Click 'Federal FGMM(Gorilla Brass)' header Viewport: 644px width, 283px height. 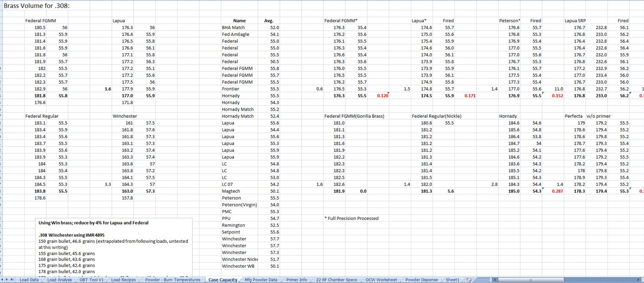(x=354, y=116)
